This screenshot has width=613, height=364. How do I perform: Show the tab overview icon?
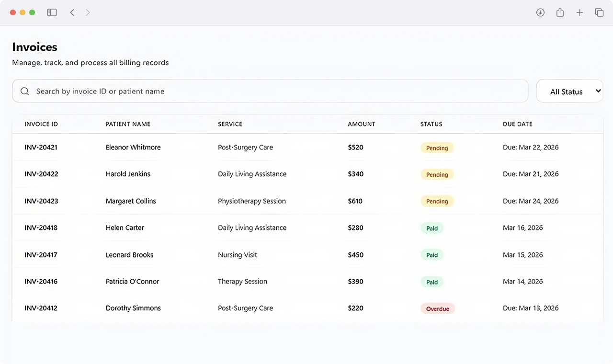click(x=599, y=12)
